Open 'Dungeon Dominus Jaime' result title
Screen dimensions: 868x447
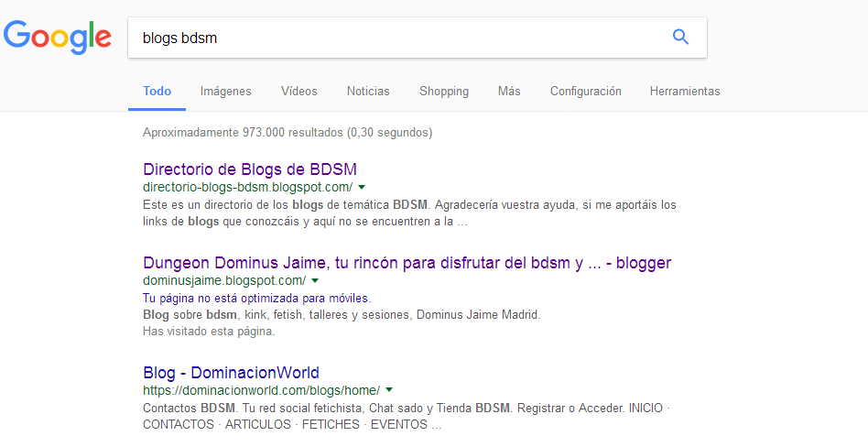click(x=407, y=263)
